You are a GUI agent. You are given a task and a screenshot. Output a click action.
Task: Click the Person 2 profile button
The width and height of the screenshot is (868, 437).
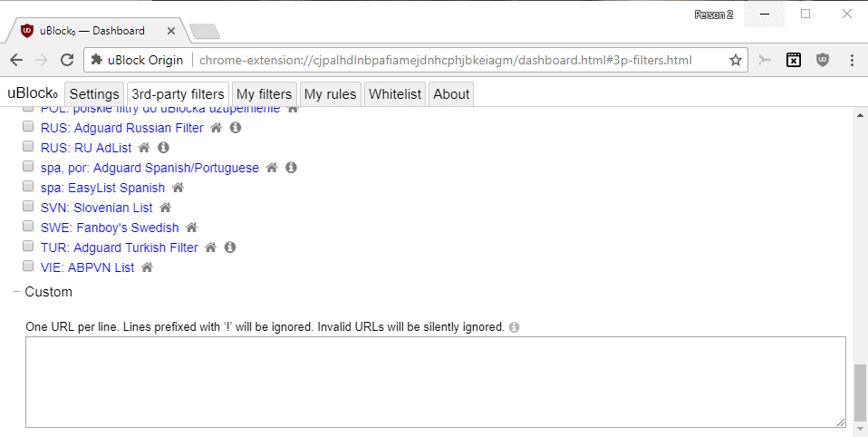click(714, 15)
